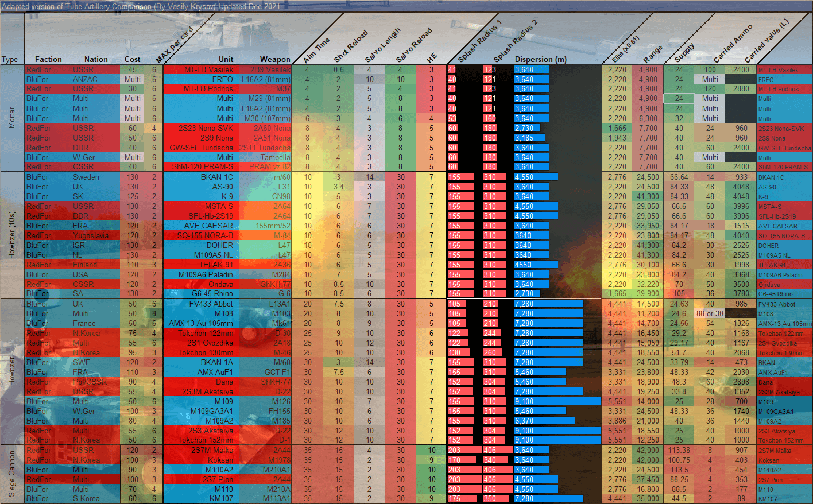Click the supply value '113.38'
Screen dimensions: 813x504
[x=679, y=450]
